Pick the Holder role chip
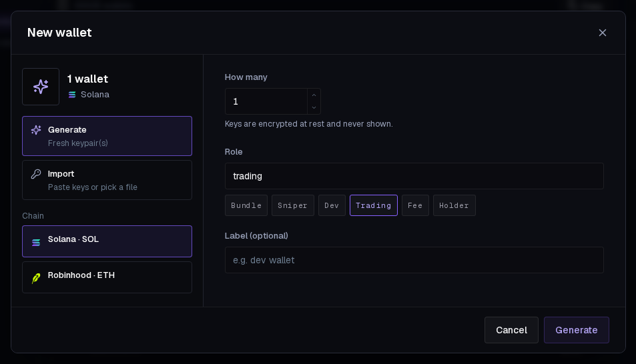 [454, 205]
